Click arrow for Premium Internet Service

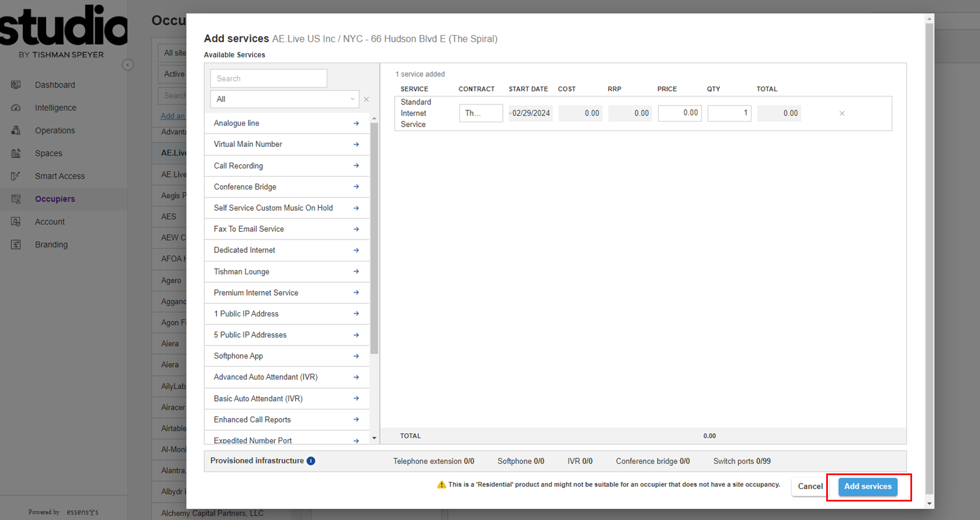[356, 293]
